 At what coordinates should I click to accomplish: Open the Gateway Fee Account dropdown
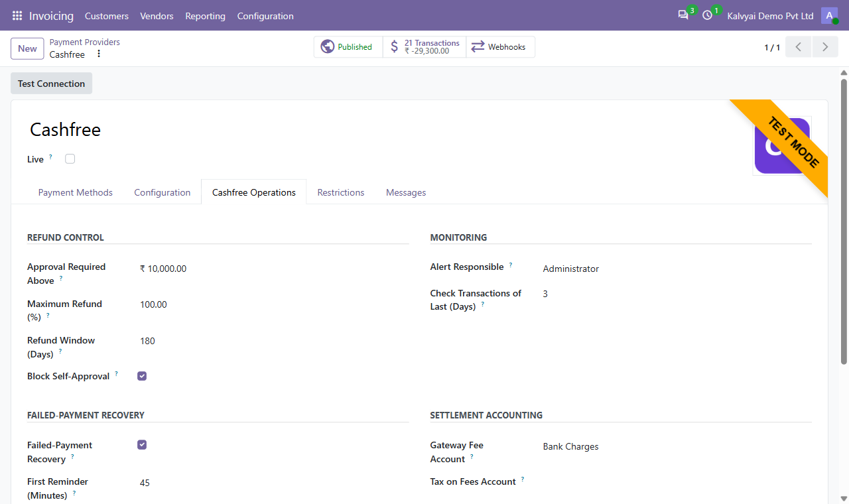pos(677,446)
